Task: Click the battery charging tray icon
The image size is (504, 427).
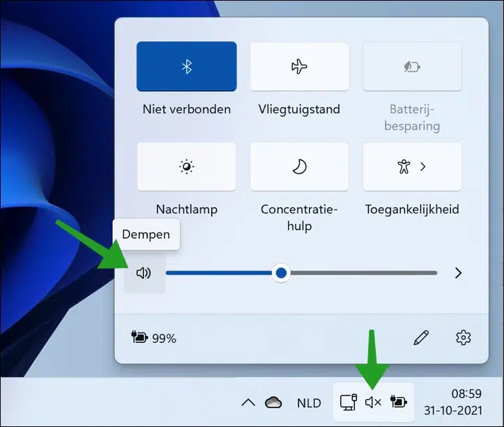Action: (x=399, y=402)
